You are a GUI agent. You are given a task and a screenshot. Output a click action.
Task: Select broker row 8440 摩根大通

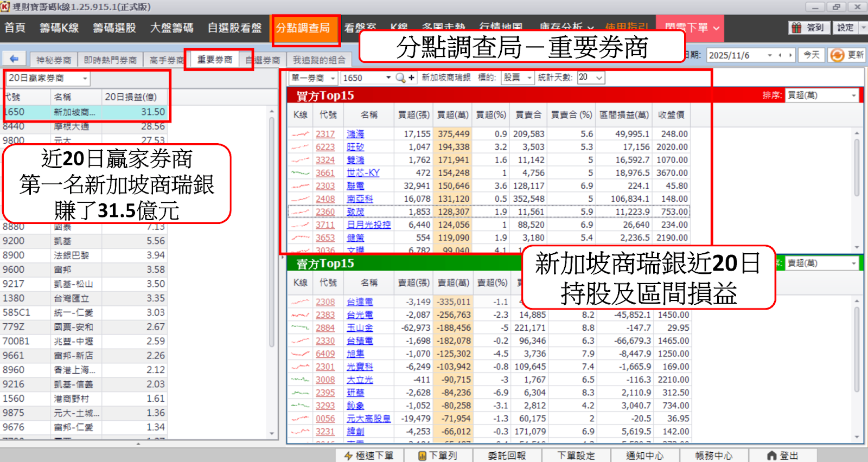pyautogui.click(x=84, y=126)
